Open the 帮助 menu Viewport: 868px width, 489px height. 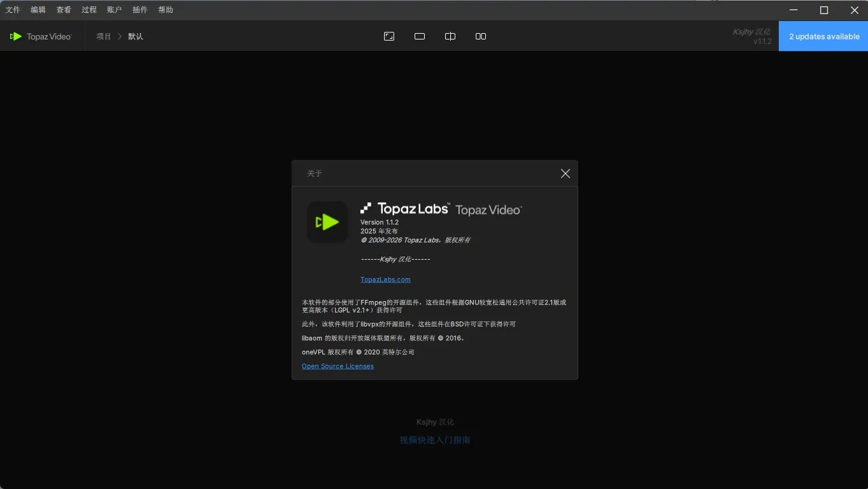point(165,10)
